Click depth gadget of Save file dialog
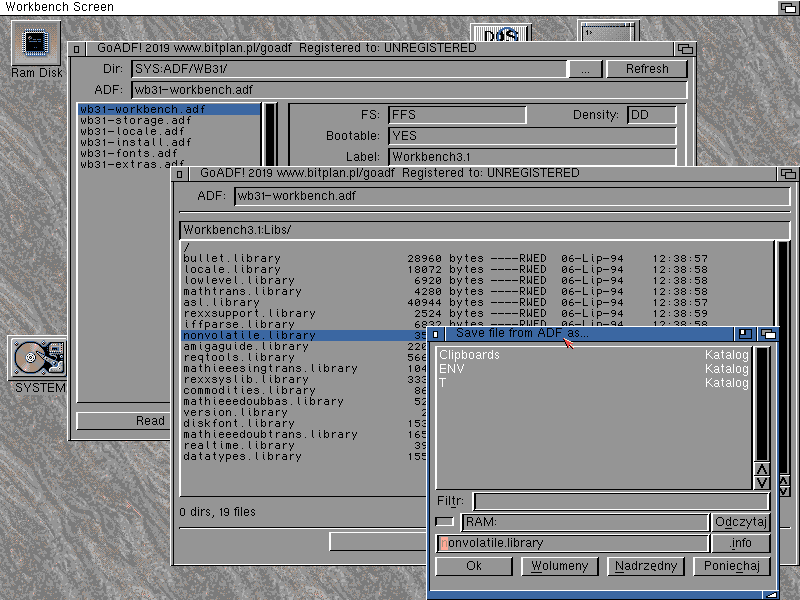800x600 pixels. point(768,334)
